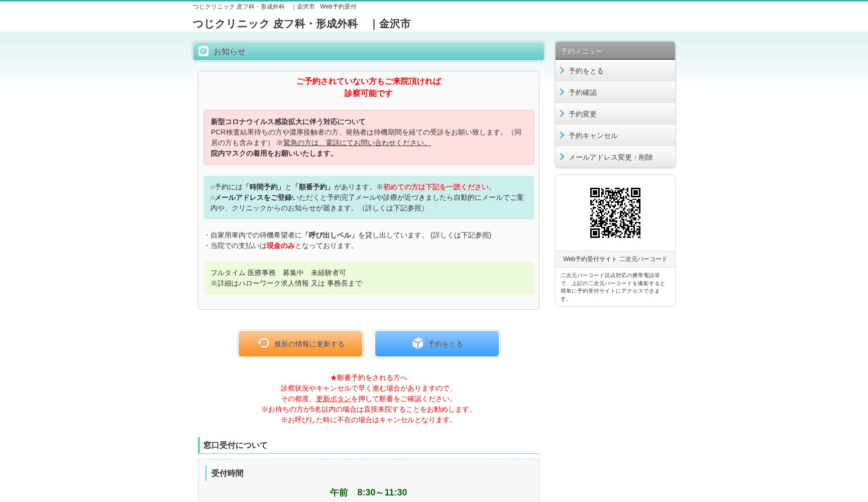This screenshot has height=502, width=868.
Task: Click the speech bubble icon in the お知らせ header
Action: (203, 51)
